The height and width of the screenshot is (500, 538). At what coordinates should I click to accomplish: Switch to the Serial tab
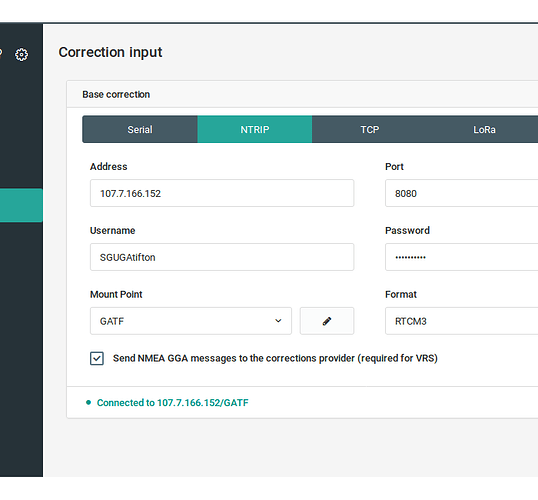coord(140,129)
